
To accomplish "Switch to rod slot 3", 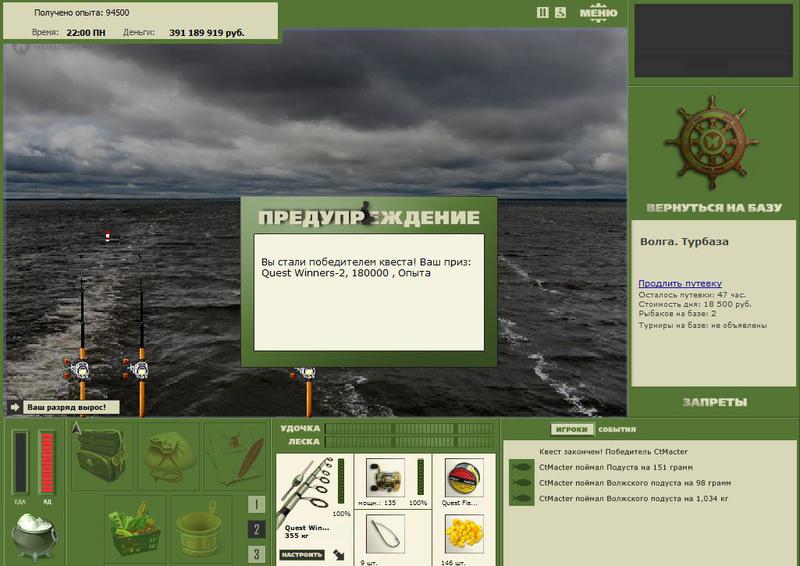I will (x=257, y=554).
